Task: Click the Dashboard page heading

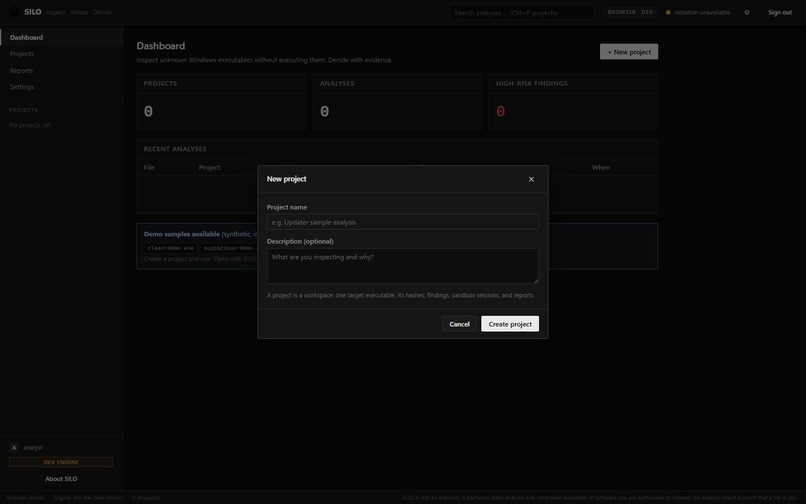Action: click(x=160, y=46)
